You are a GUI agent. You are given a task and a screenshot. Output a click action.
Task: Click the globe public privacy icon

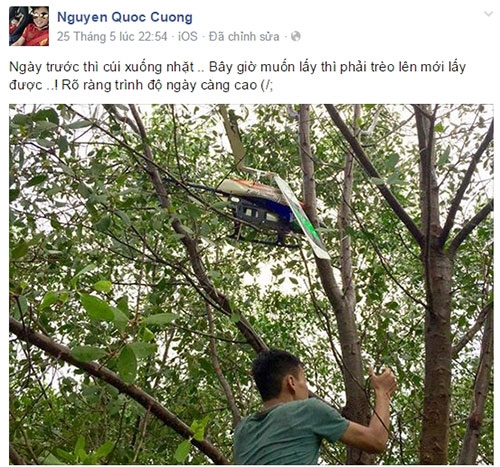(296, 36)
